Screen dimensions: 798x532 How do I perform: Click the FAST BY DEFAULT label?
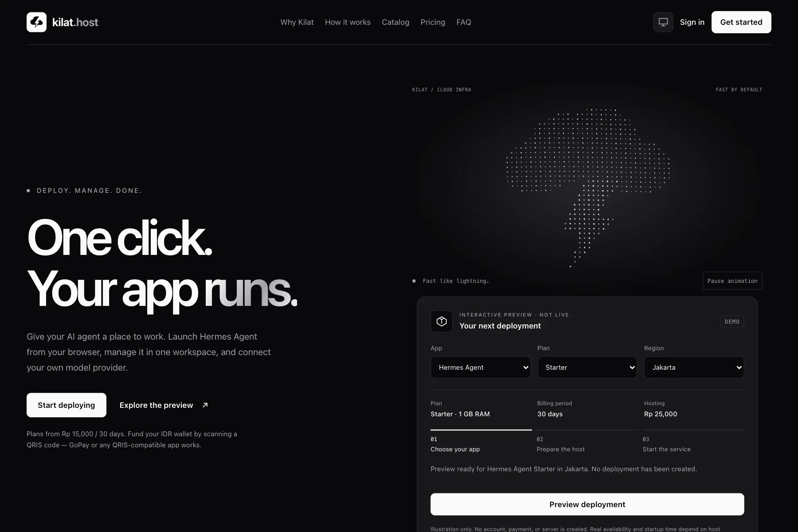pos(739,90)
